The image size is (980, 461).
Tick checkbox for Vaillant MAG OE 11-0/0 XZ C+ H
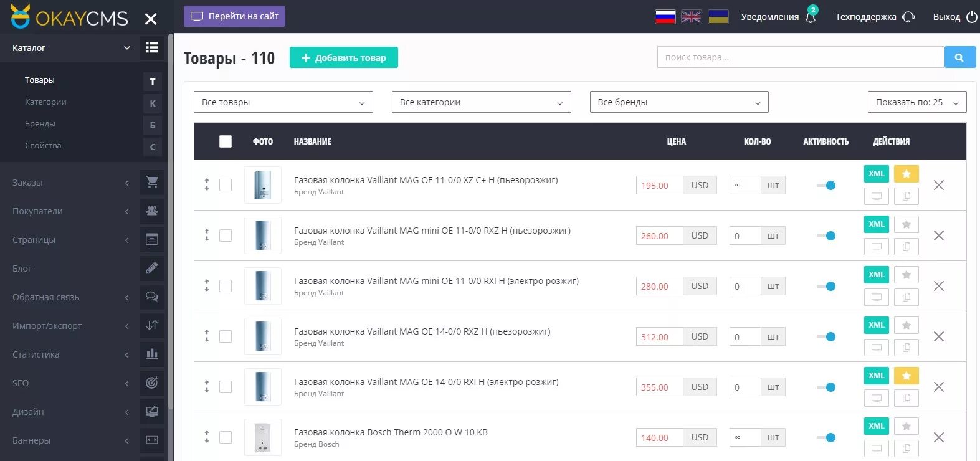click(x=226, y=185)
